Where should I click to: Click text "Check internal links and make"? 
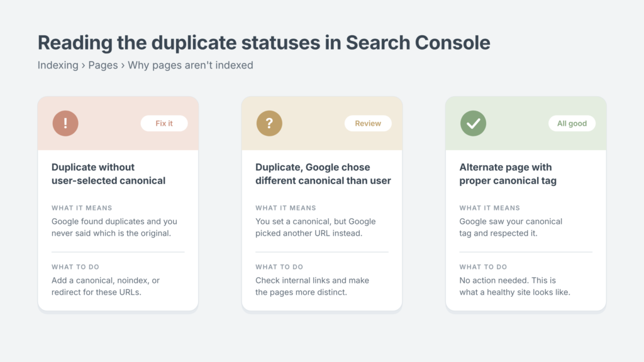click(312, 281)
